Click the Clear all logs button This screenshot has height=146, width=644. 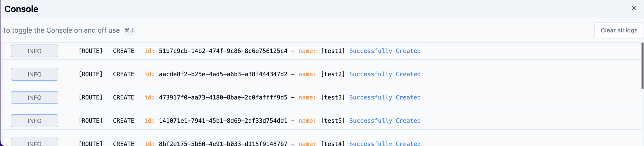[x=619, y=30]
